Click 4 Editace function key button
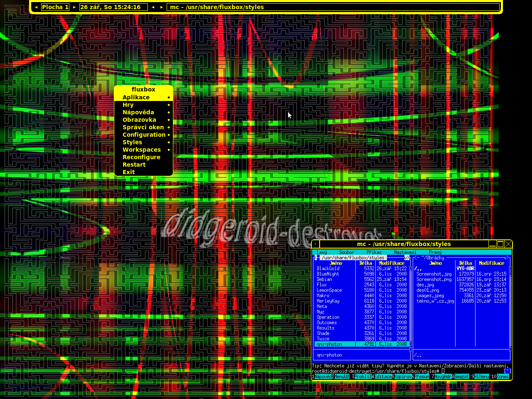Screen dimensions: 532x399 [x=383, y=377]
